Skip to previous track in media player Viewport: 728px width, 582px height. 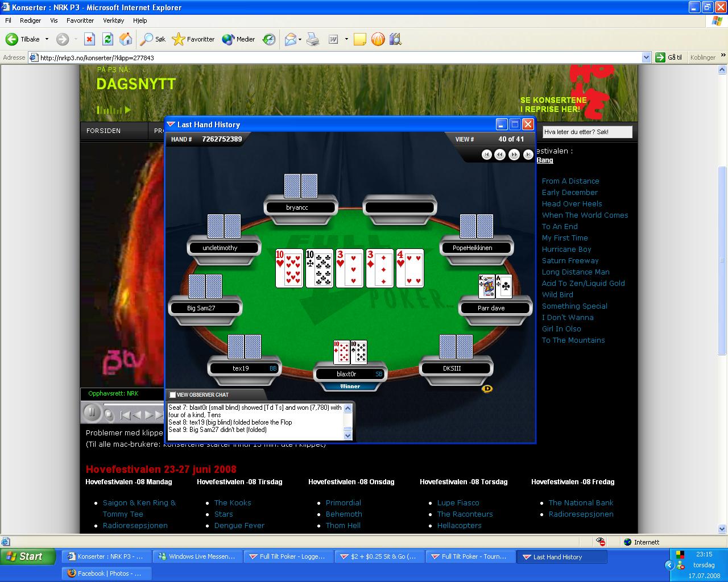[x=126, y=415]
